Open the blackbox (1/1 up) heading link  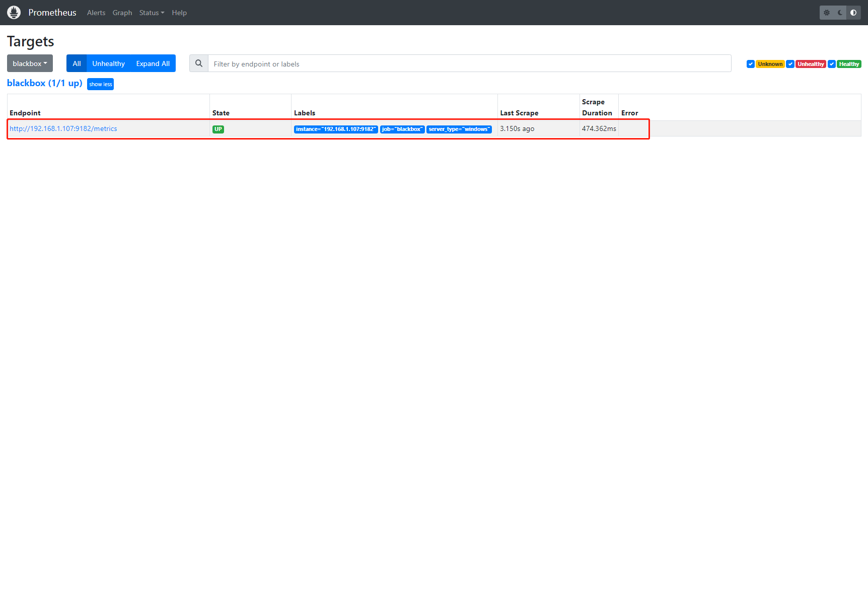tap(45, 83)
